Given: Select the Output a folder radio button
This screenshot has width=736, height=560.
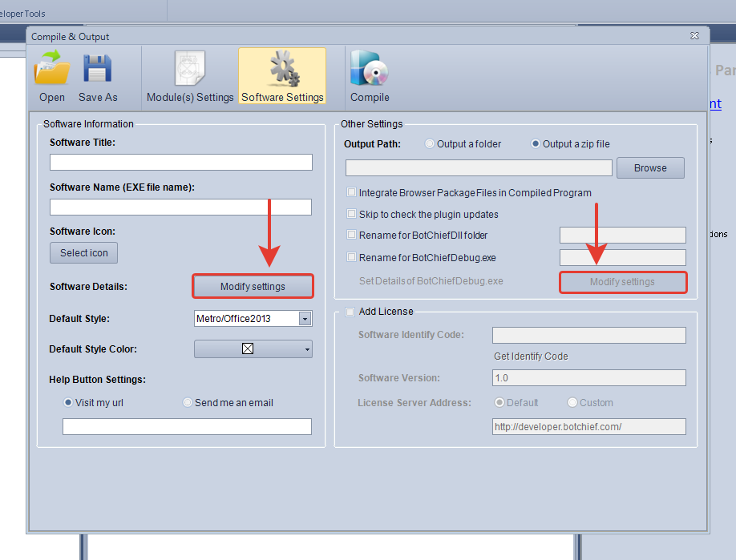Looking at the screenshot, I should pos(431,144).
